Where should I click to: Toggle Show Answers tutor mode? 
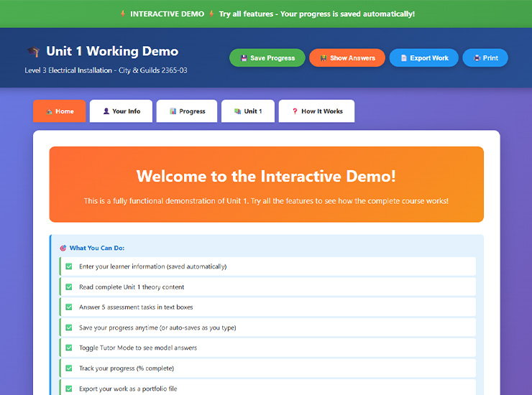click(x=347, y=58)
